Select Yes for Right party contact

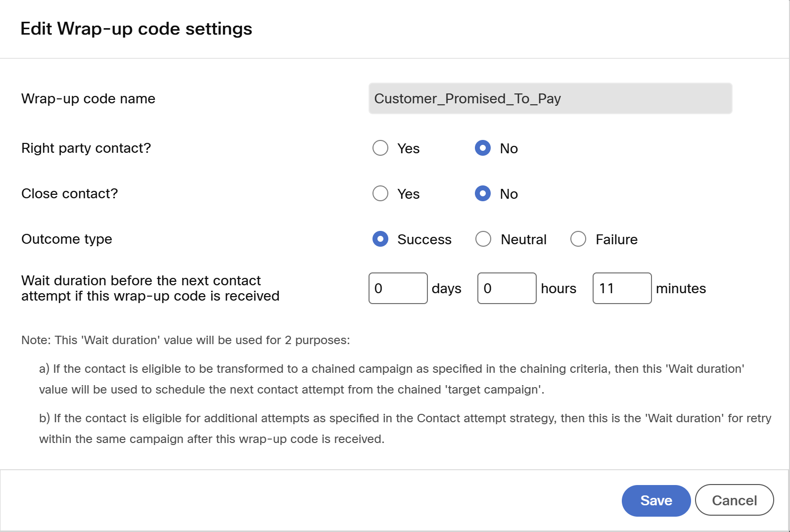(380, 148)
